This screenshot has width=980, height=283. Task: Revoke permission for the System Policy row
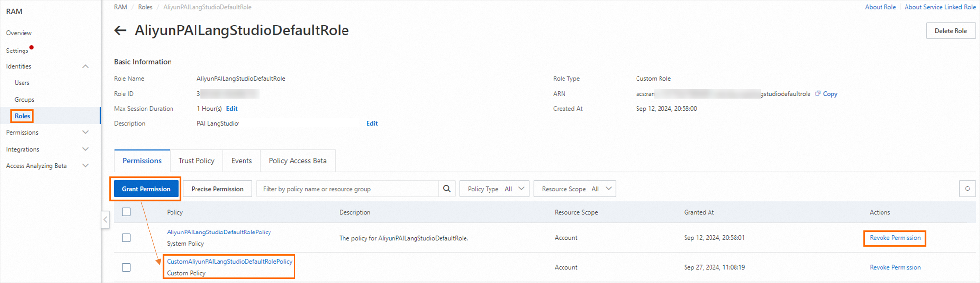pyautogui.click(x=895, y=238)
